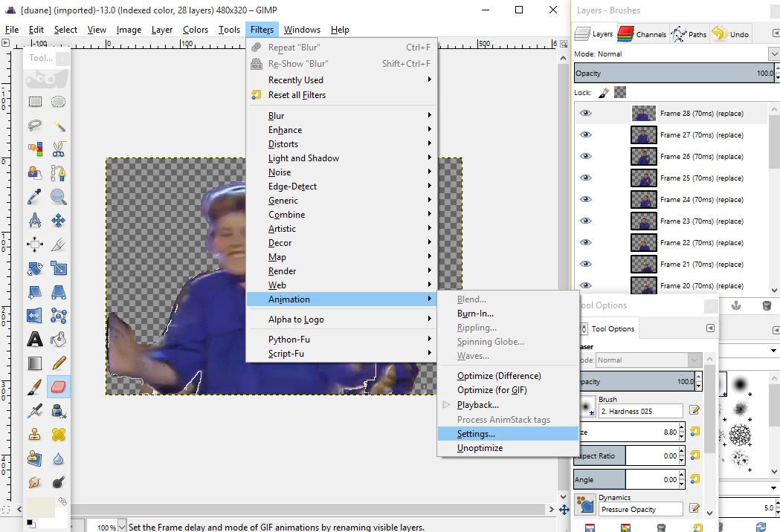
Task: Select the Shear tool
Action: pyautogui.click(x=35, y=292)
